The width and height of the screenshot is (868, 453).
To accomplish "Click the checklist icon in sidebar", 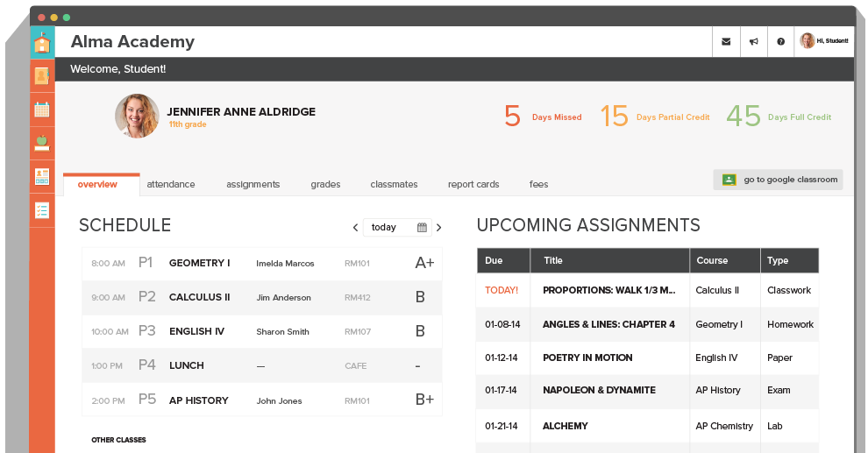I will point(42,210).
